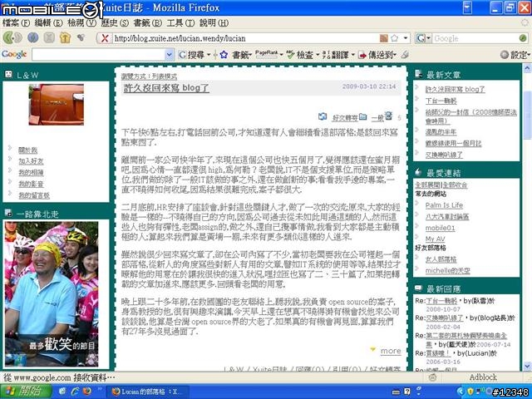
Task: Open the 編輯 Edit menu
Action: tap(48, 23)
